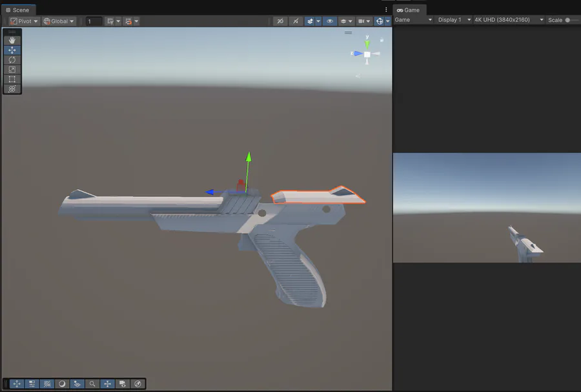Toggle View Options overlay in bottom bar

coord(77,384)
